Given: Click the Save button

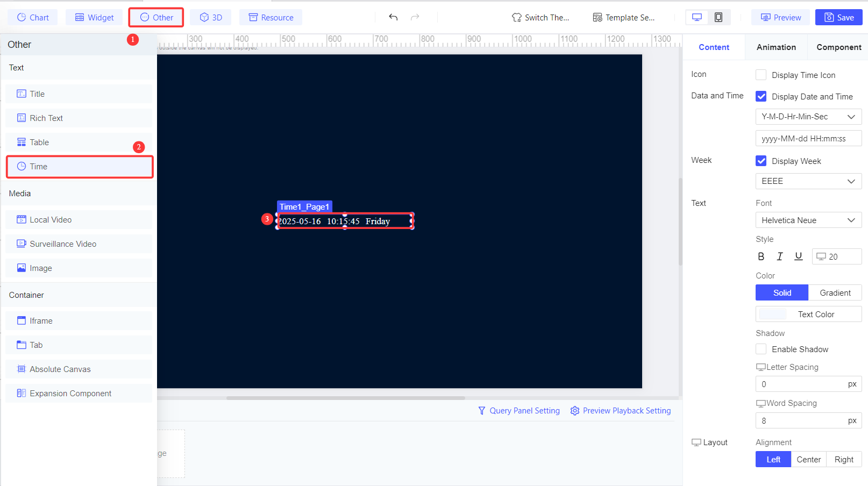Looking at the screenshot, I should pos(839,17).
